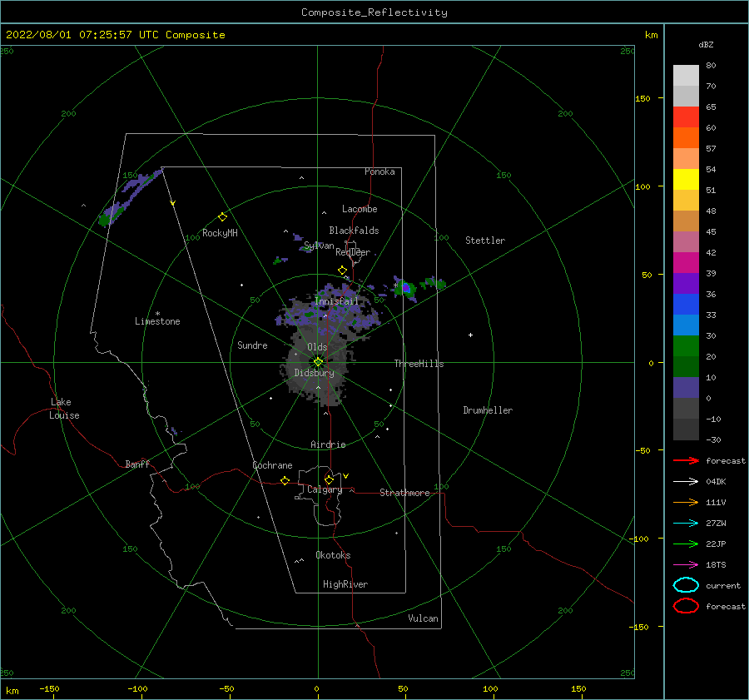Click the Okotoks label

tap(333, 555)
